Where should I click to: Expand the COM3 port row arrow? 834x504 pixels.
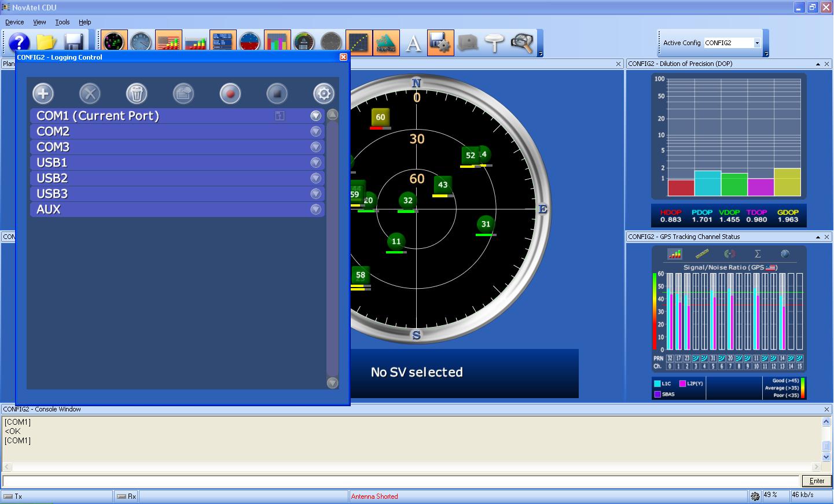[x=315, y=147]
